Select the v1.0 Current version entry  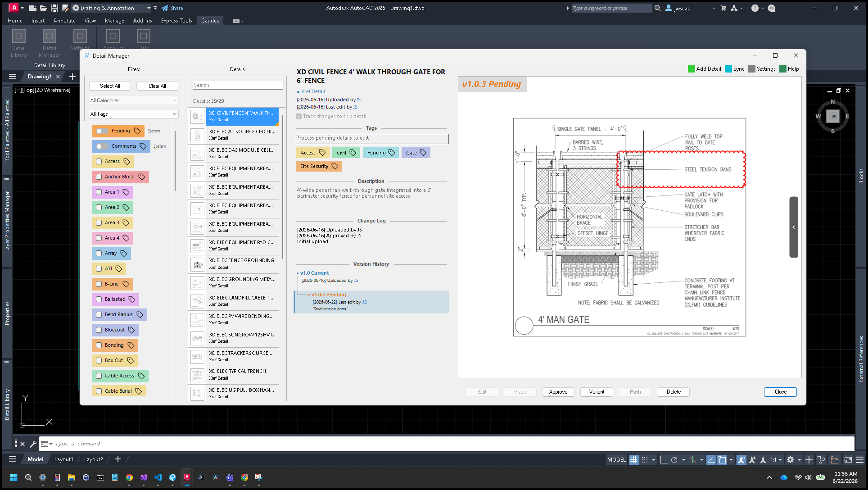click(314, 273)
